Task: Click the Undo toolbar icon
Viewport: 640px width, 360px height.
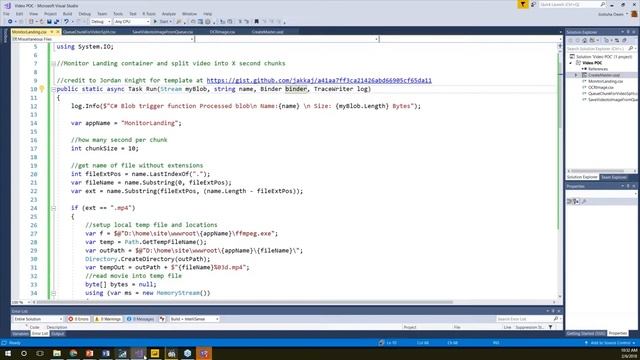Action: click(x=66, y=22)
